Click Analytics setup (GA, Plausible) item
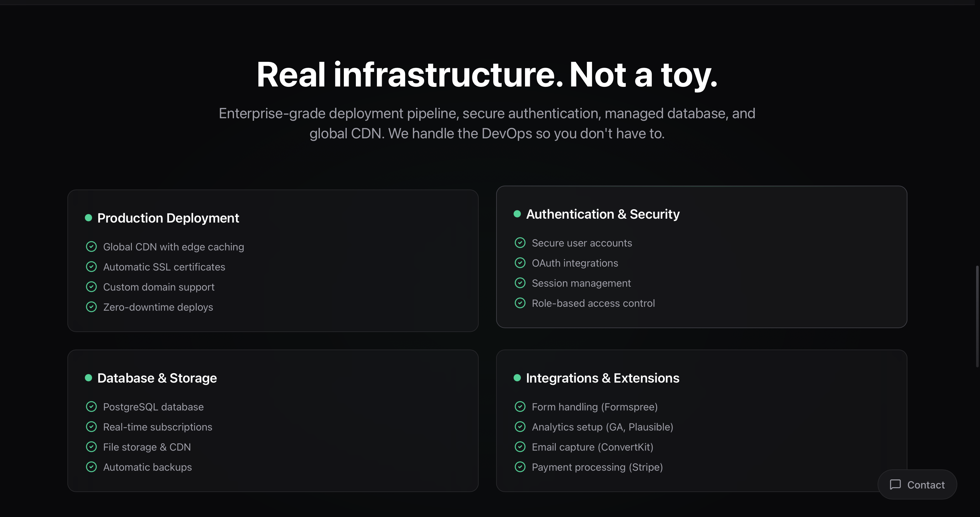Viewport: 980px width, 517px height. 602,427
